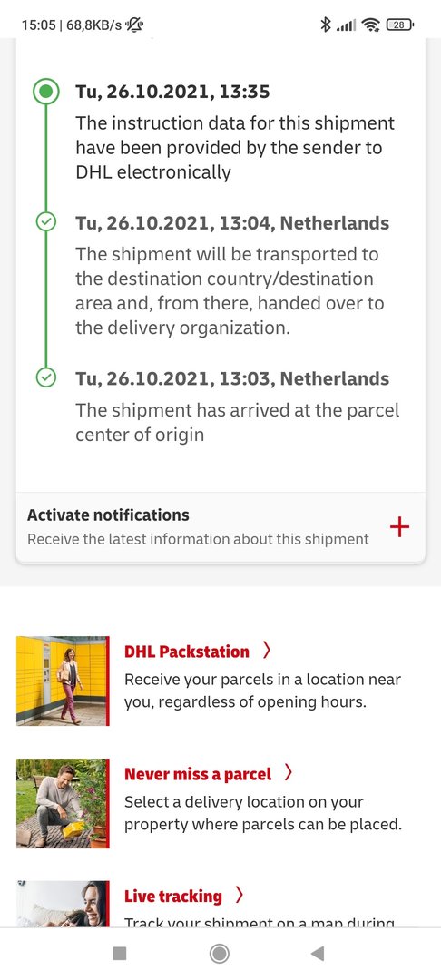This screenshot has width=441, height=980.
Task: Tap the man with parcel thumbnail
Action: pos(63,803)
